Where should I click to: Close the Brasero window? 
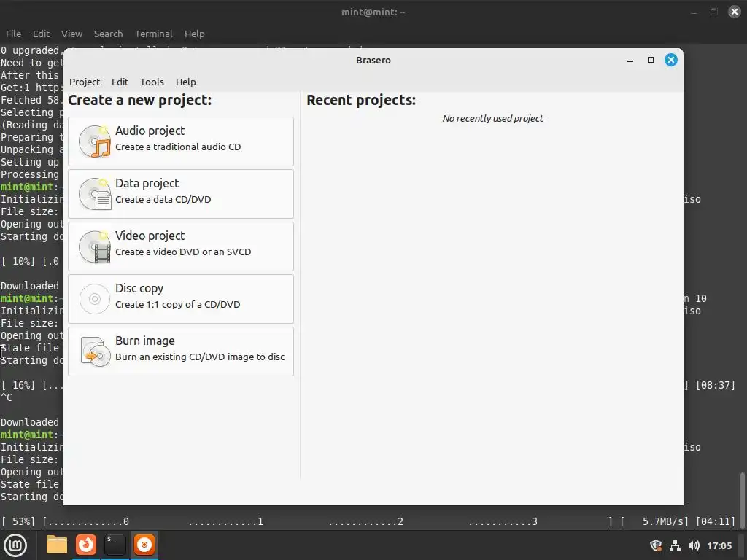[x=671, y=60]
